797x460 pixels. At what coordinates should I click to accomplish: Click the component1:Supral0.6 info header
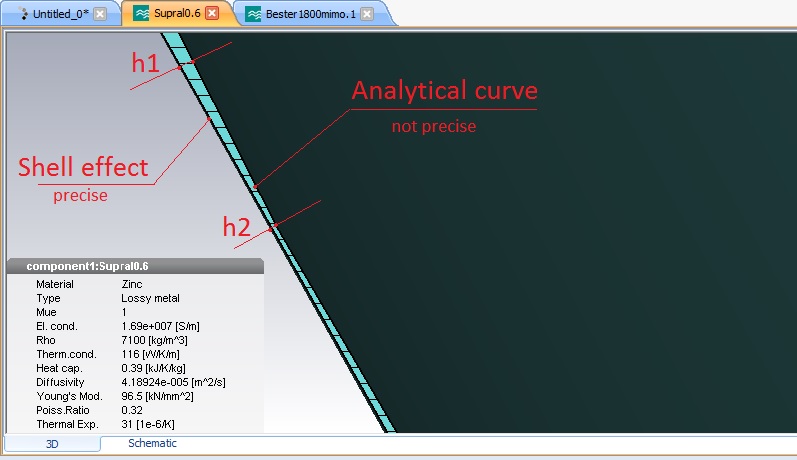click(x=135, y=266)
